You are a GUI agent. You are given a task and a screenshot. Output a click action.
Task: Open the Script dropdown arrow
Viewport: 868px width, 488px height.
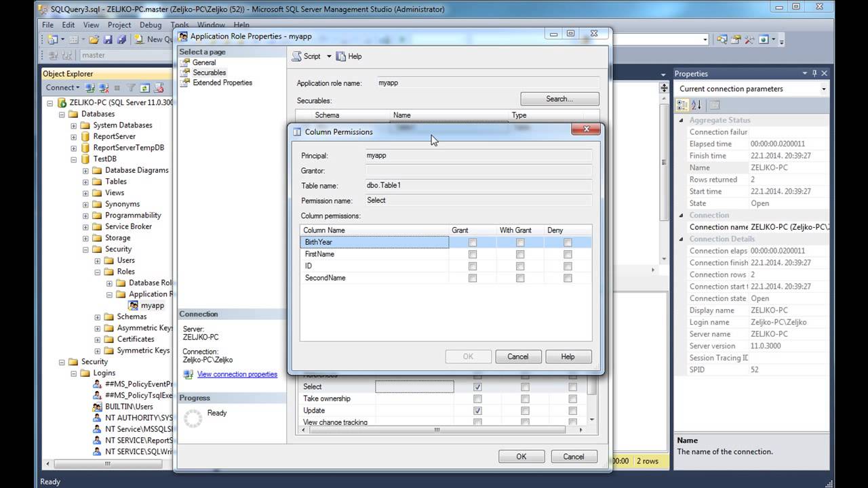pos(329,56)
